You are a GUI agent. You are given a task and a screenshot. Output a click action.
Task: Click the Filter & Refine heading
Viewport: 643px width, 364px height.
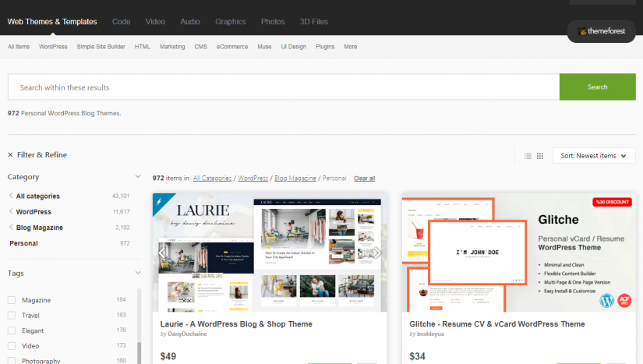point(42,155)
